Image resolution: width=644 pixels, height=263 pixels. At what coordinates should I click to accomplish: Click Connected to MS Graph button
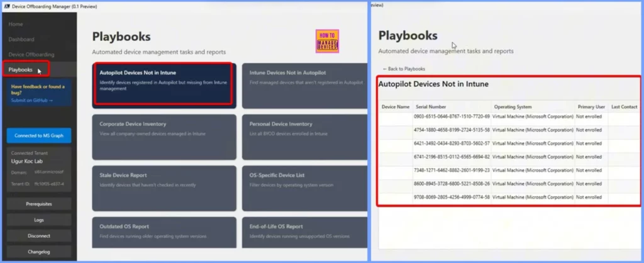pyautogui.click(x=38, y=136)
